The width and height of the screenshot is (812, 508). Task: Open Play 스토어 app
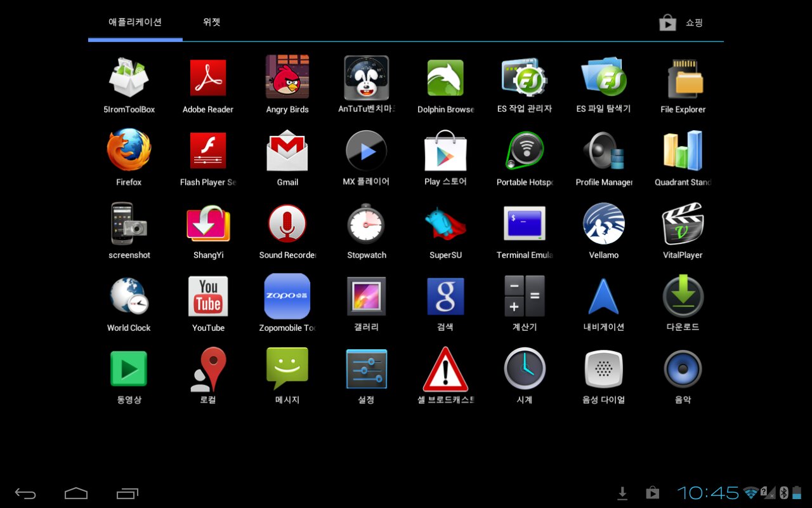pos(445,157)
